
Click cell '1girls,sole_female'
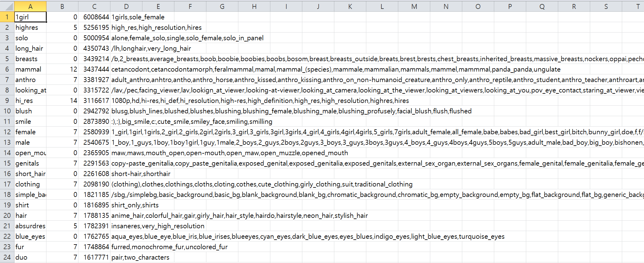click(x=138, y=17)
